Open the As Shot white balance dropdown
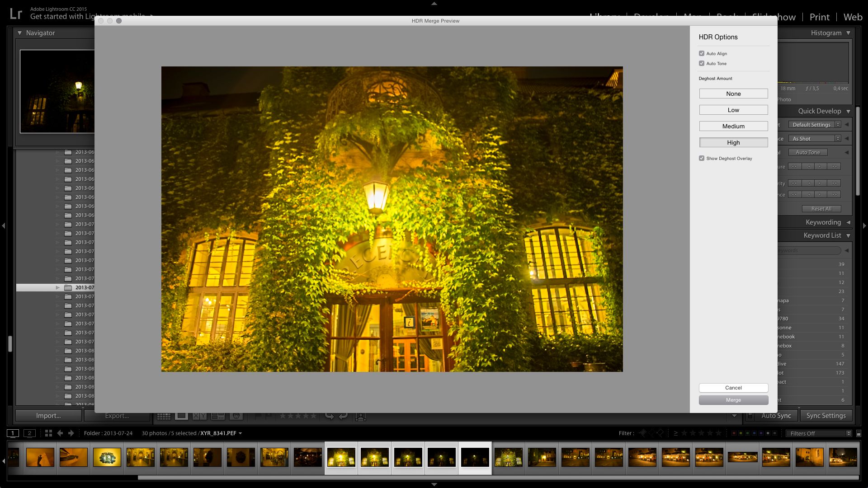The image size is (868, 488). pyautogui.click(x=814, y=139)
